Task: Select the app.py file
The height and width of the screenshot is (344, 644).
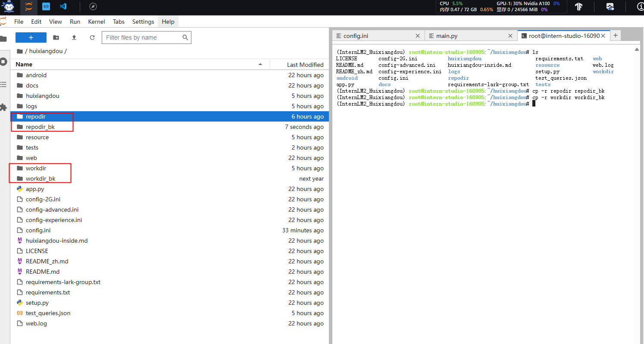Action: coord(170,189)
